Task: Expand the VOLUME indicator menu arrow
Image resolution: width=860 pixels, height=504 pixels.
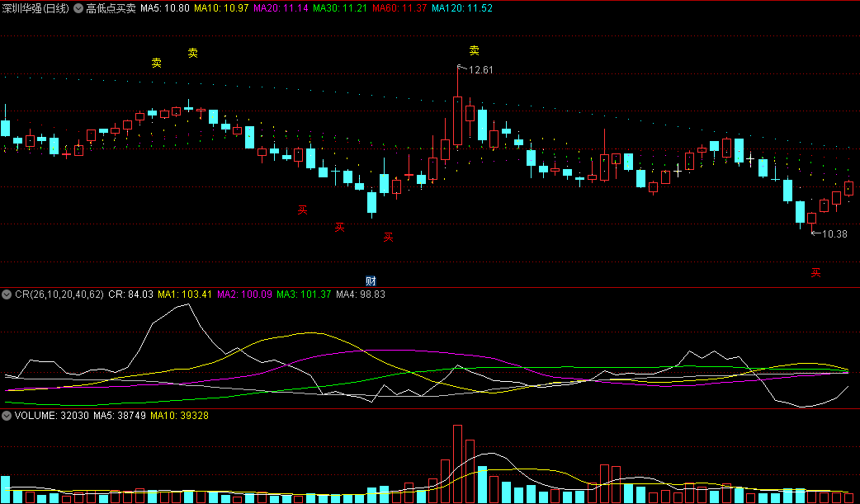Action: 7,416
